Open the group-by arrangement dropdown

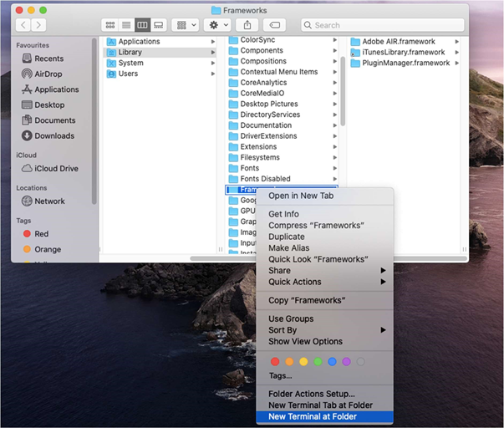tap(185, 25)
